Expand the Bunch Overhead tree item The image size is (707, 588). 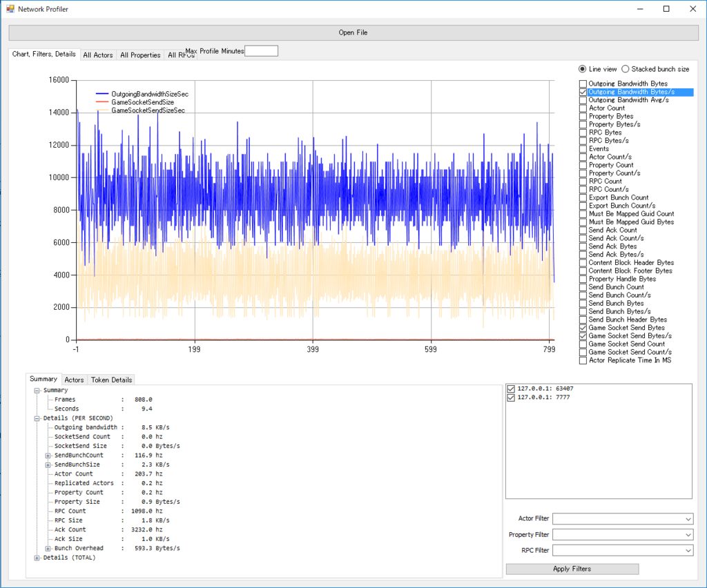pos(48,549)
